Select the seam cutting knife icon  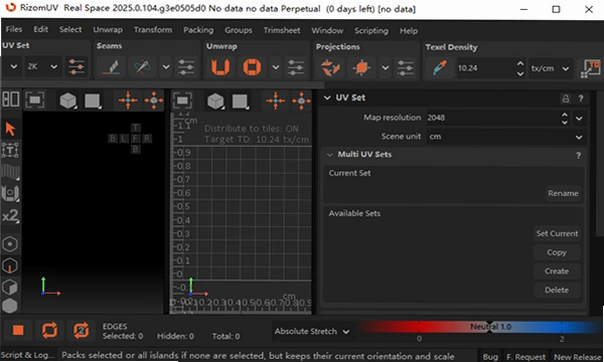click(x=111, y=67)
